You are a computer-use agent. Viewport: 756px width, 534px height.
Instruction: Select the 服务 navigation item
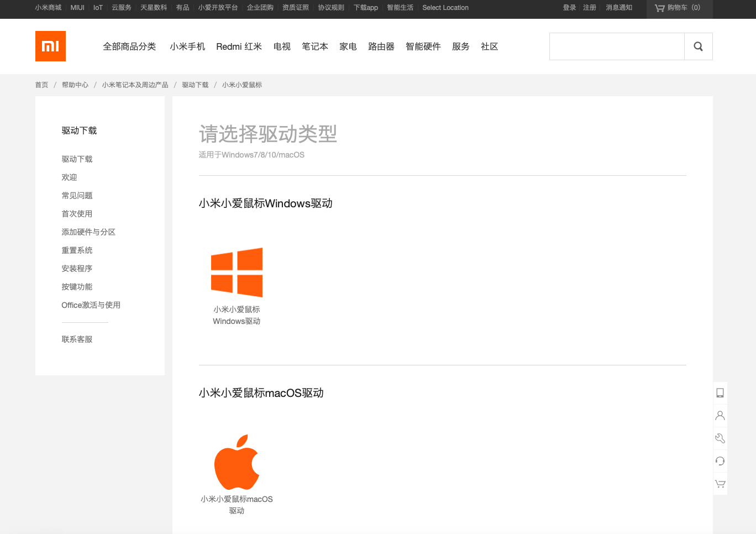pos(460,46)
